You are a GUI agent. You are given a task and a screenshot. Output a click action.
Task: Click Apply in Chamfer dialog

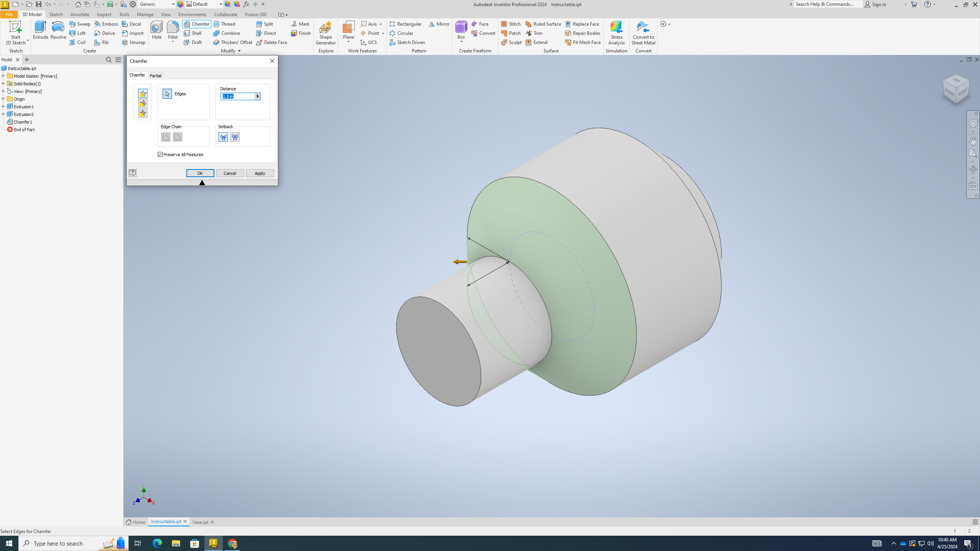[260, 173]
